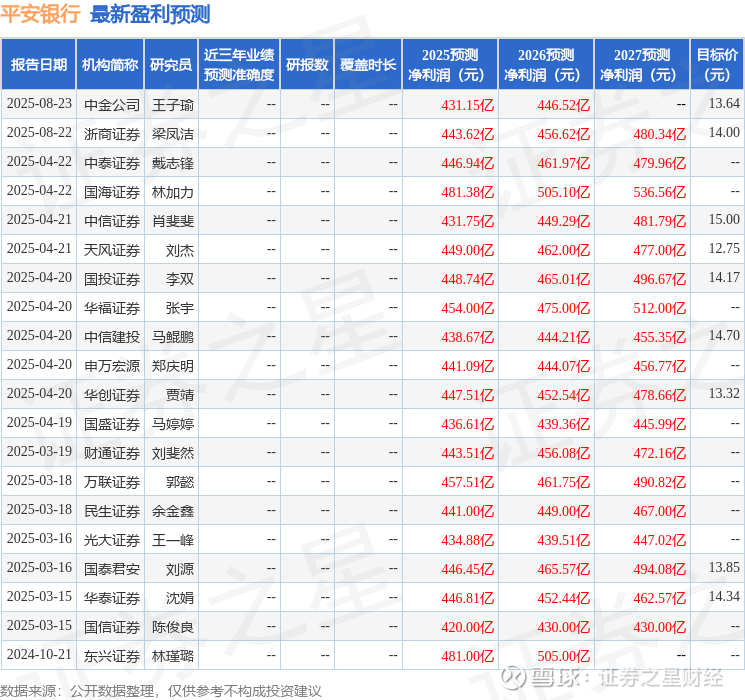Click analyst name 马鲲鹏
This screenshot has height=700, width=745.
coord(173,337)
